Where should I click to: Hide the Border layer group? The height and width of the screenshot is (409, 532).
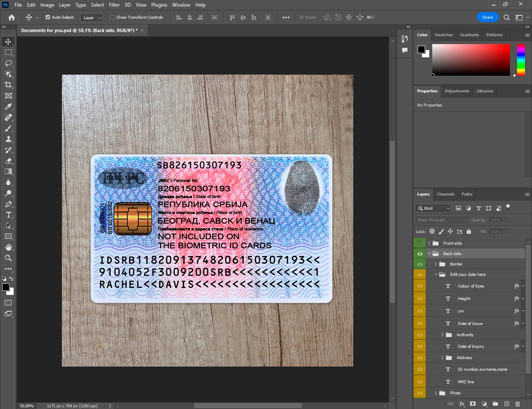420,264
